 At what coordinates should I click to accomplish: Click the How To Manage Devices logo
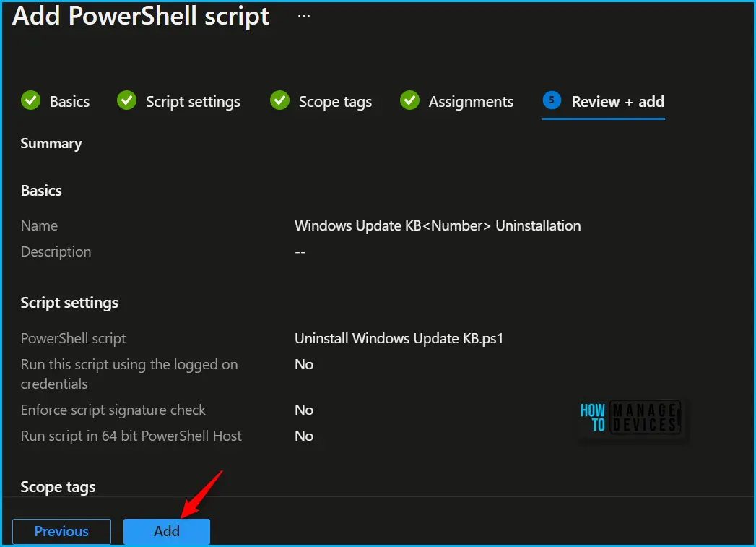point(630,417)
